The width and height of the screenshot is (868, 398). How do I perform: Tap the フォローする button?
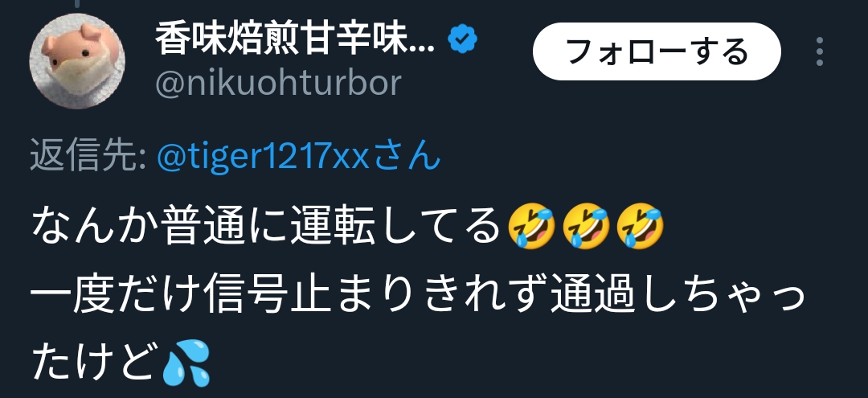click(x=657, y=51)
